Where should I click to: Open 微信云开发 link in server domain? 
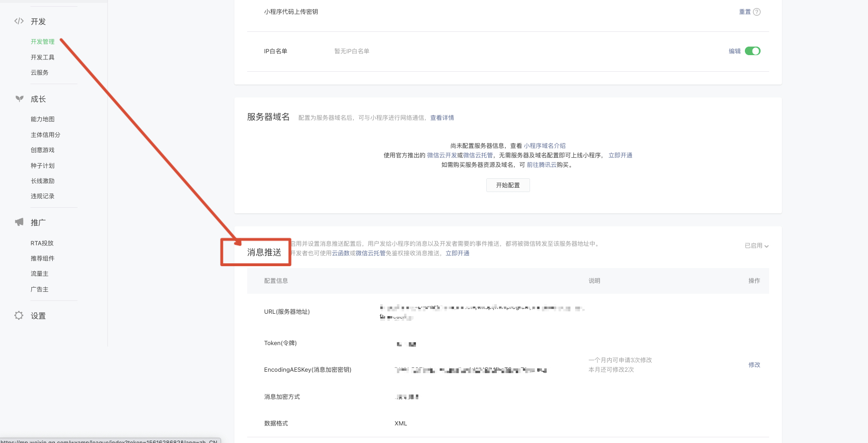click(442, 155)
